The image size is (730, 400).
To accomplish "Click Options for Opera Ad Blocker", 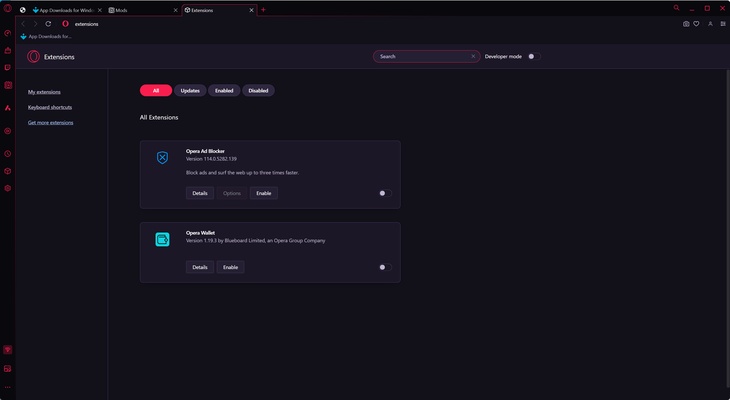I will point(232,193).
